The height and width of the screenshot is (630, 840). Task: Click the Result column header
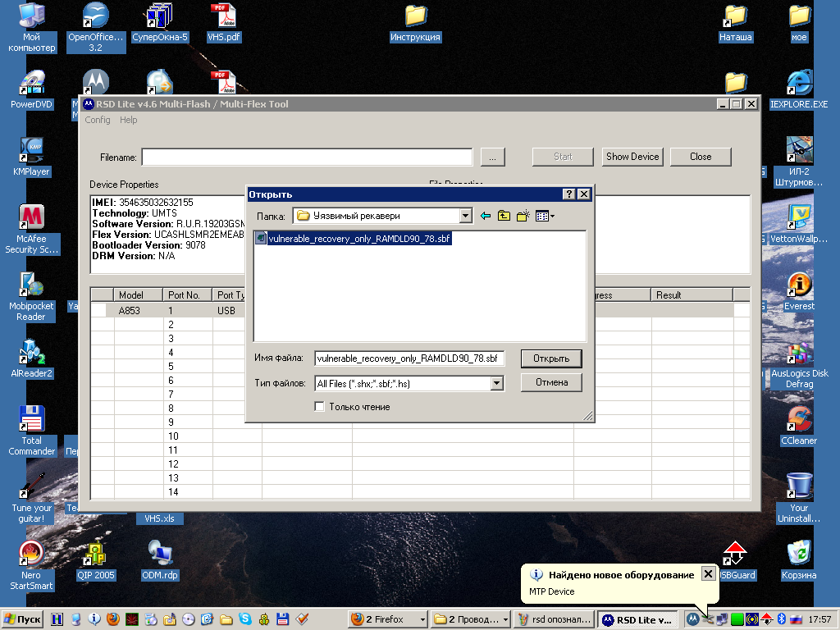(x=692, y=295)
